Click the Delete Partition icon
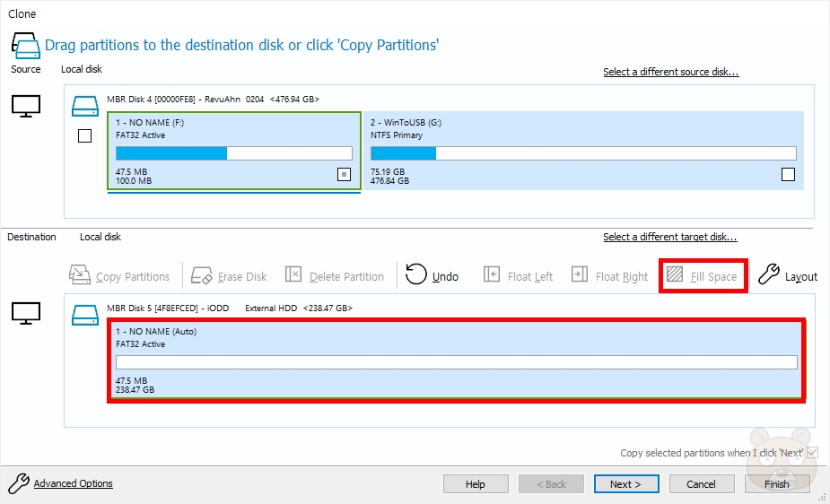Image resolution: width=830 pixels, height=504 pixels. coord(293,274)
